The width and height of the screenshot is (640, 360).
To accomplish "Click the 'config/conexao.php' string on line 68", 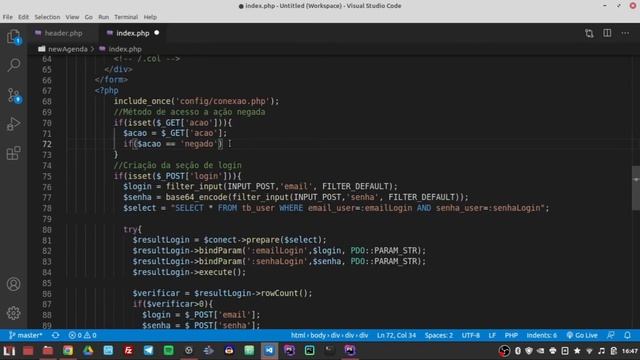I will tap(223, 101).
